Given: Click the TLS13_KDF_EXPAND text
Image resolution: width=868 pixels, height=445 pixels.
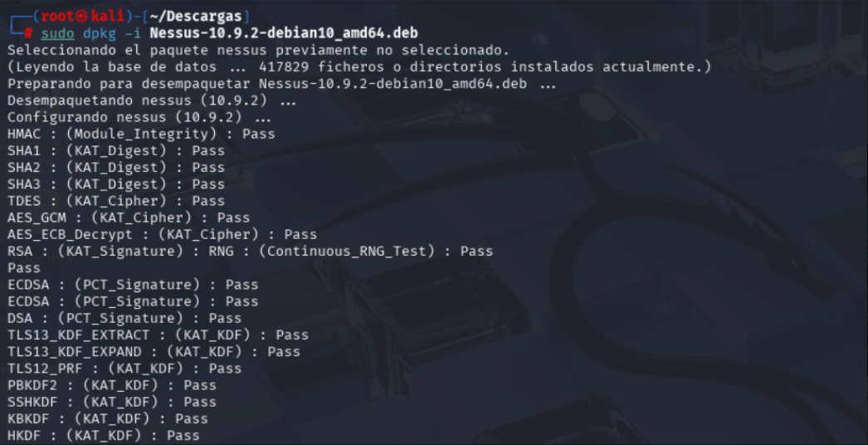Looking at the screenshot, I should pyautogui.click(x=74, y=351).
